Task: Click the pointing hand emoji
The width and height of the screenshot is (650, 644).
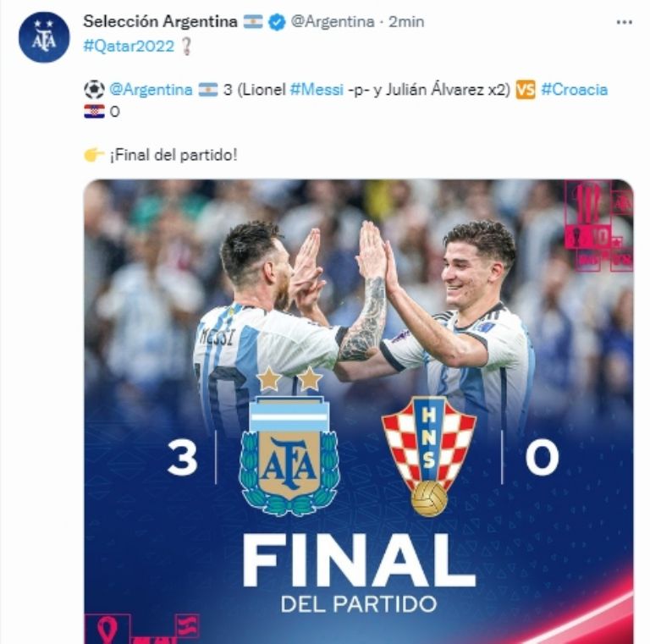Action: 94,155
